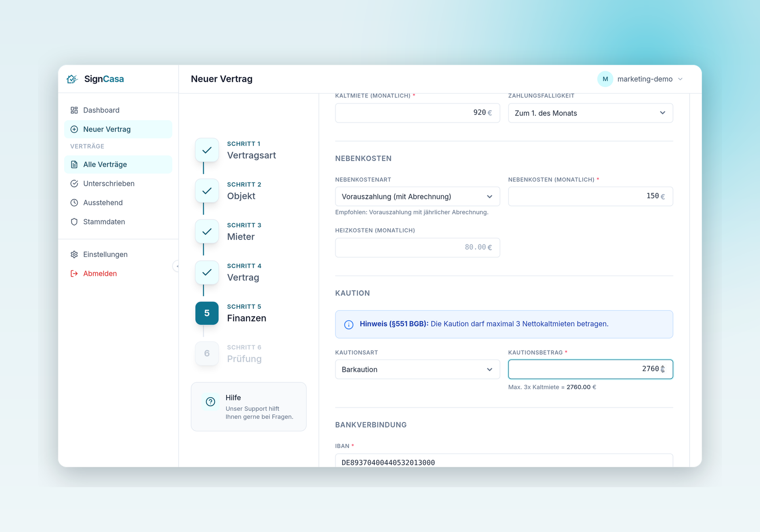Click the Einstellungen gear icon
The width and height of the screenshot is (760, 532).
(x=74, y=255)
